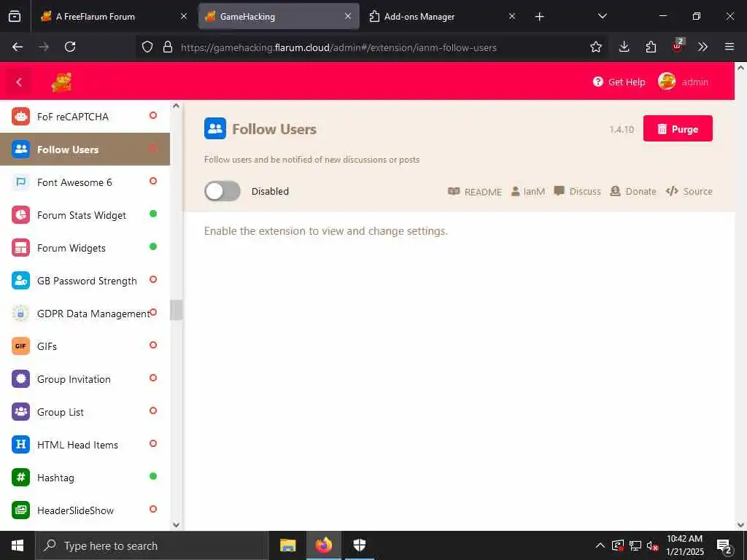Open the admin user dropdown
Viewport: 747px width, 560px height.
684,82
